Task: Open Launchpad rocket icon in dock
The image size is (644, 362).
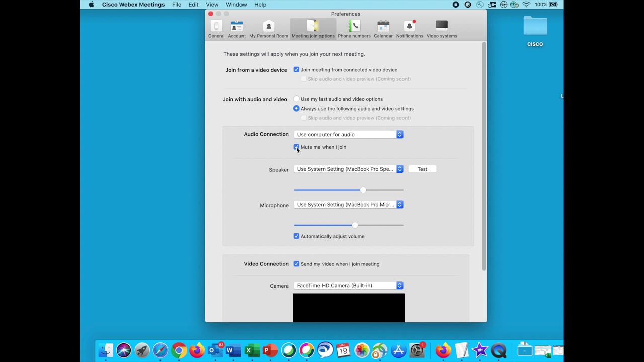Action: pyautogui.click(x=142, y=350)
